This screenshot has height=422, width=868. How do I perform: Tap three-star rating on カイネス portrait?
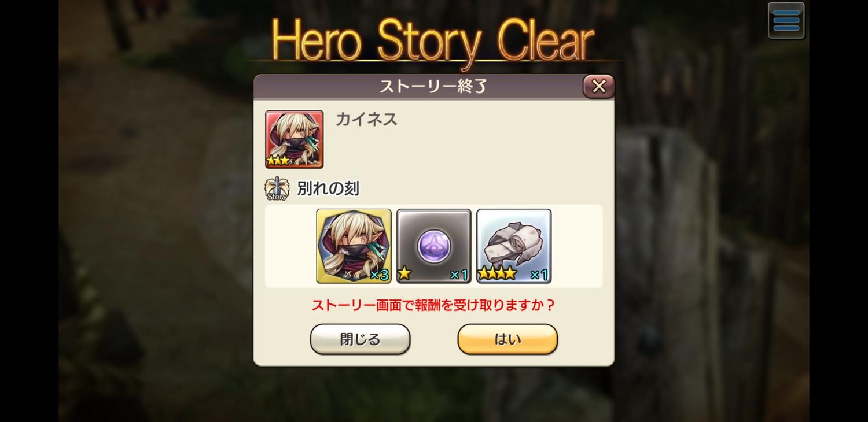click(278, 161)
